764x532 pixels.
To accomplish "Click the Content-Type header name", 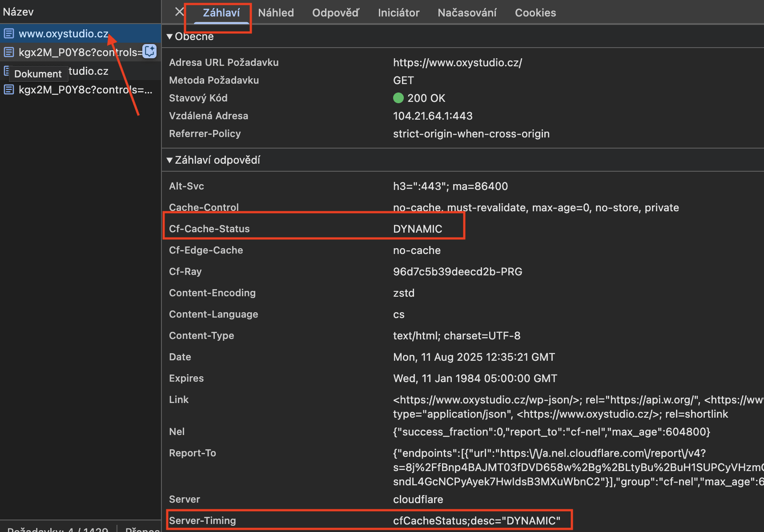I will (x=201, y=336).
